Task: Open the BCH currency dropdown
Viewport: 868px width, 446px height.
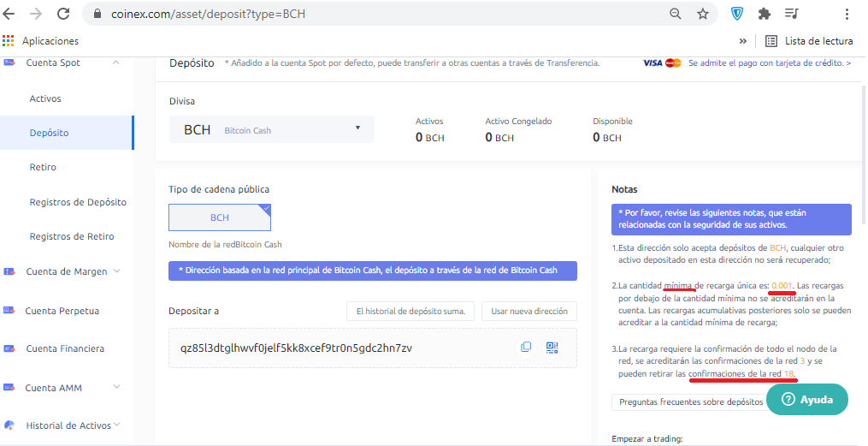Action: pos(272,129)
